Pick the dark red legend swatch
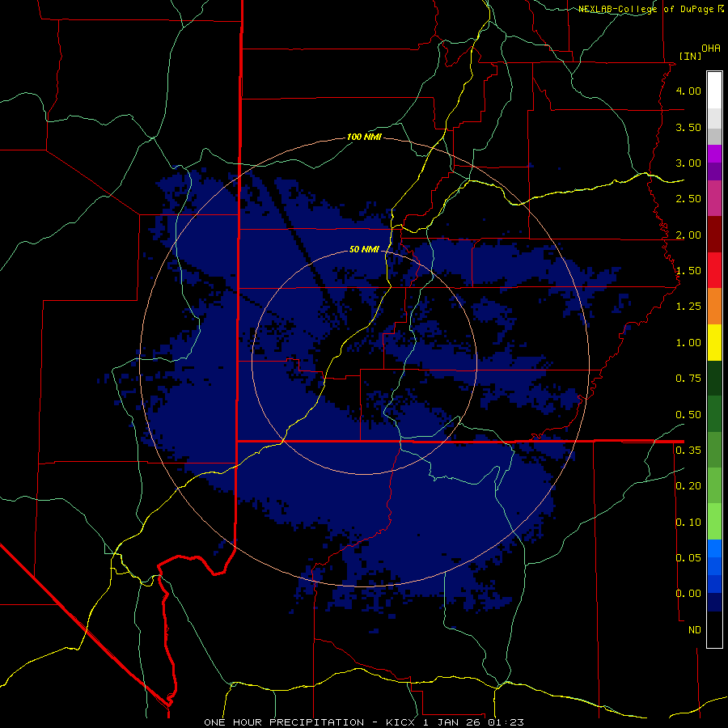The image size is (728, 728). pos(714,235)
